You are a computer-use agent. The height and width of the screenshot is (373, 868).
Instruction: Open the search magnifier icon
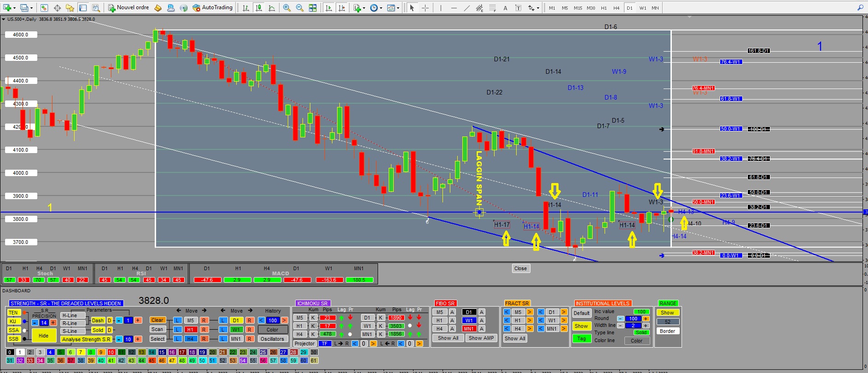coord(860,8)
